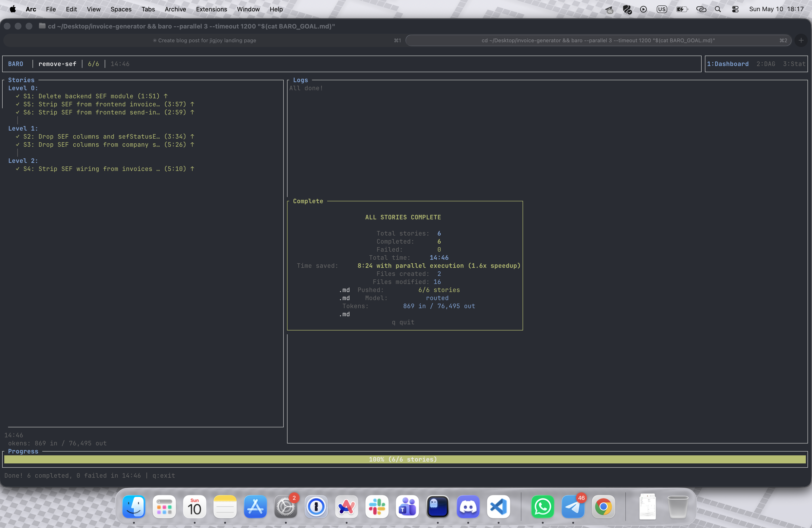Image resolution: width=812 pixels, height=528 pixels.
Task: Open Slack from the dock
Action: (x=377, y=506)
